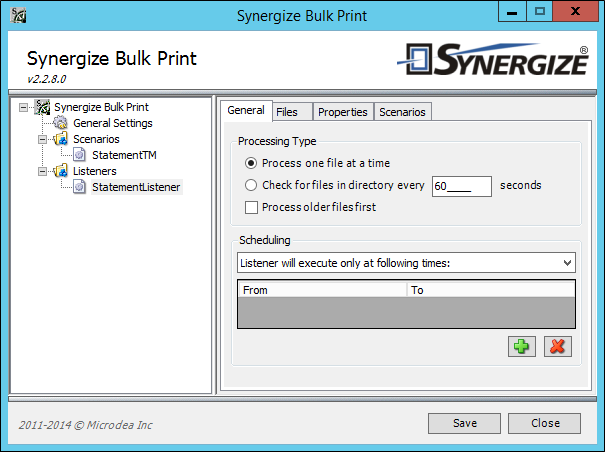The image size is (605, 452).
Task: Select the Synergize Bulk Print tree root label
Action: 101,107
